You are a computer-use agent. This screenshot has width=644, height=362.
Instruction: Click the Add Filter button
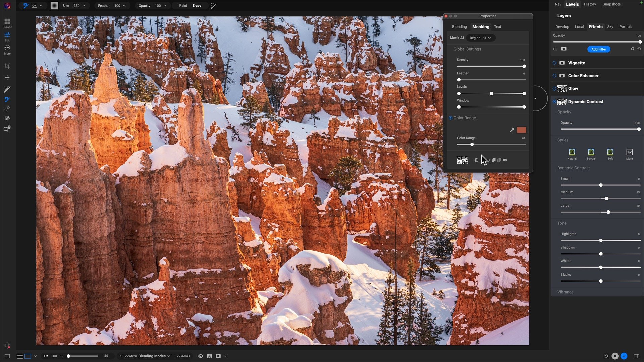pyautogui.click(x=598, y=49)
